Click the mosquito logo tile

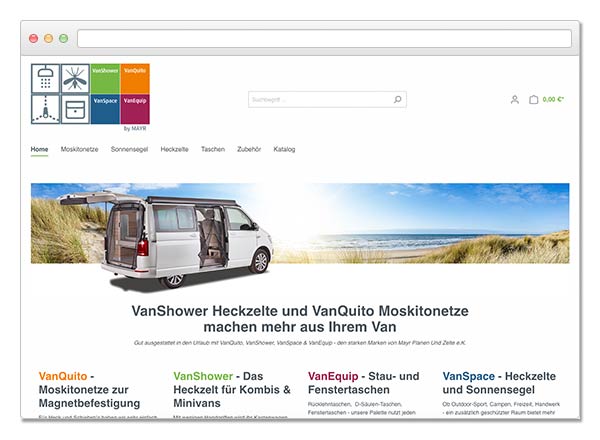pyautogui.click(x=75, y=78)
